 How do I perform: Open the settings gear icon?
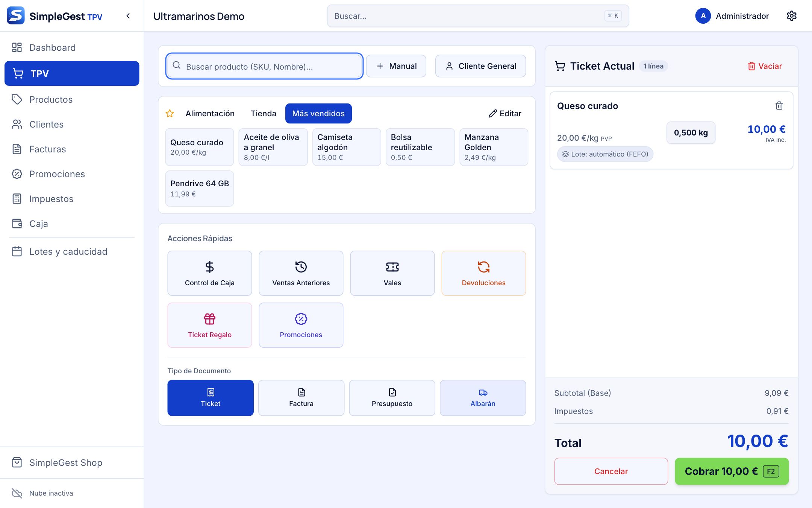pyautogui.click(x=791, y=16)
